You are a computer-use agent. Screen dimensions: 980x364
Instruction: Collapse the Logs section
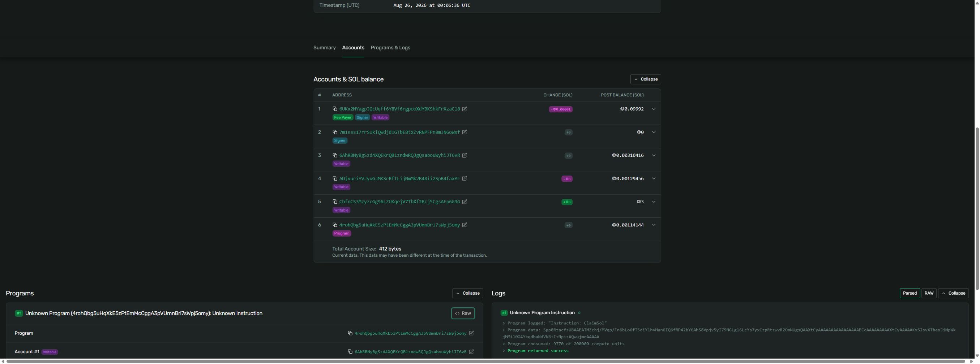[x=953, y=293]
